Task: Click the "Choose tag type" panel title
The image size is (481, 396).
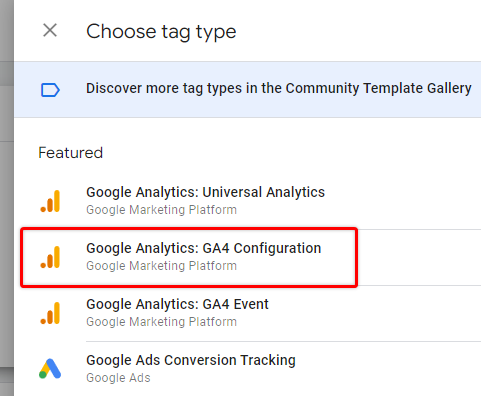Action: [x=161, y=32]
